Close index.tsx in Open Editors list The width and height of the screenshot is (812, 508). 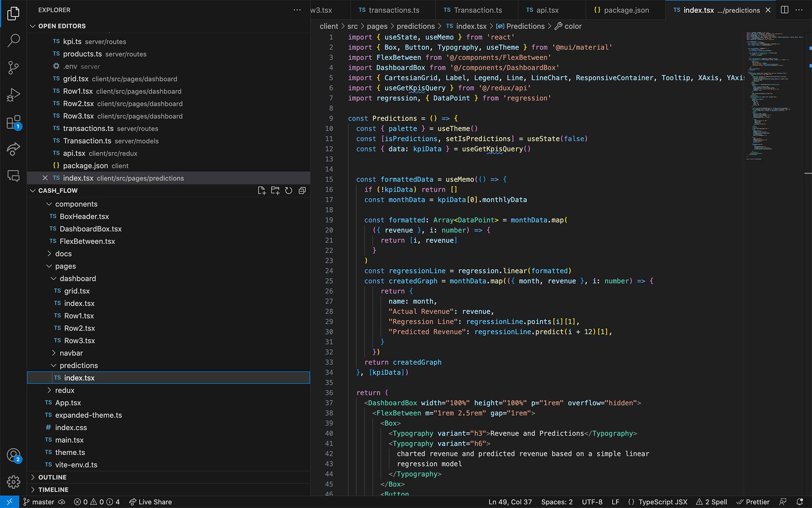[x=45, y=178]
